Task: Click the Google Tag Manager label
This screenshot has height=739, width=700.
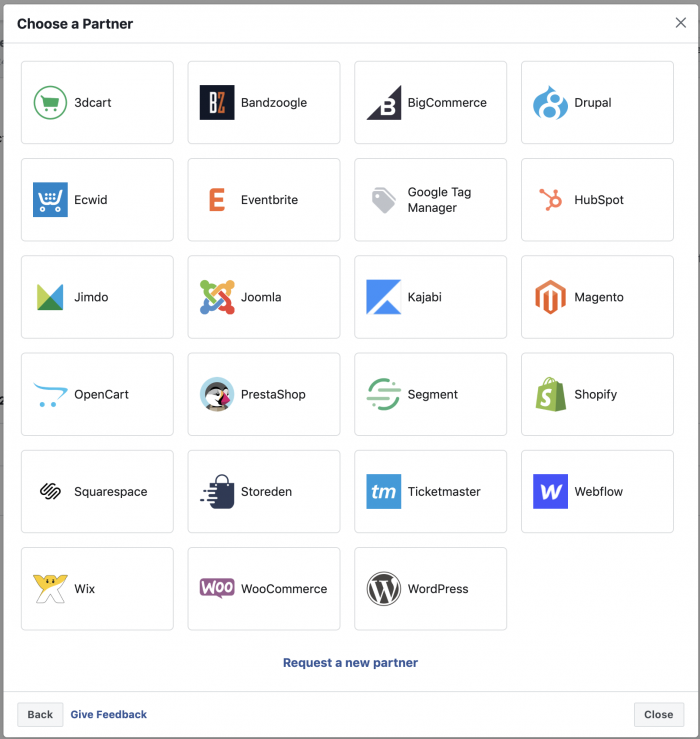Action: (x=439, y=200)
